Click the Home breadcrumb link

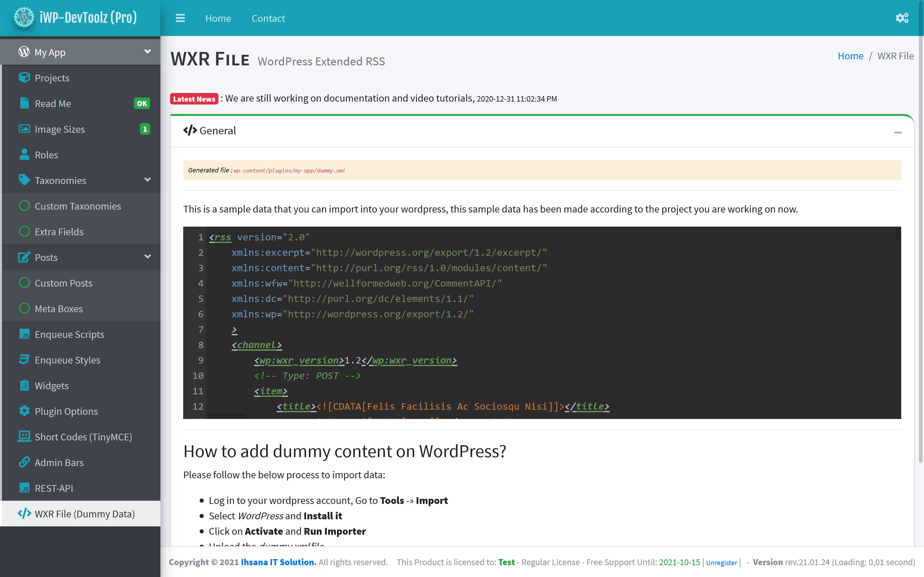click(850, 56)
